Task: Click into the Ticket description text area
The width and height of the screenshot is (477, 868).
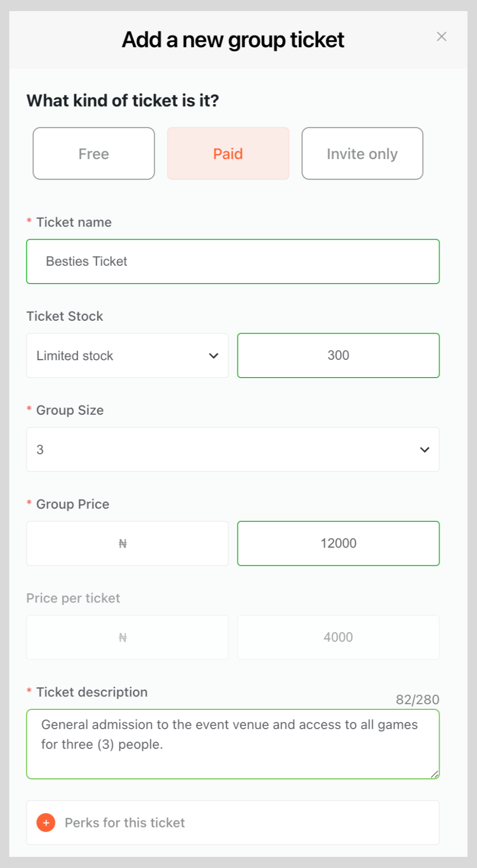Action: coord(232,744)
